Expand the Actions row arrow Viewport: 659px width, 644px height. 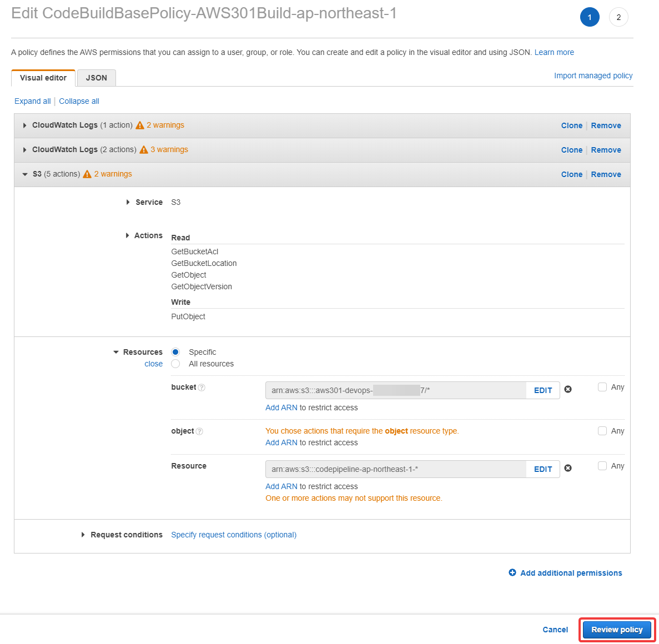pyautogui.click(x=127, y=235)
